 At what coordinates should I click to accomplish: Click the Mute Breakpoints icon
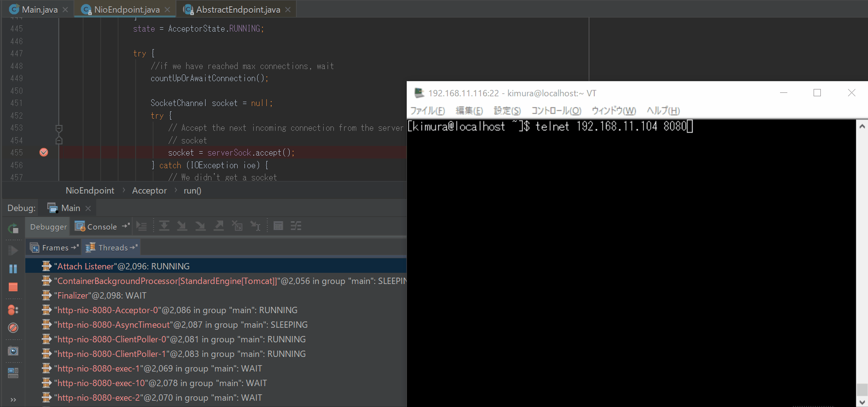point(13,328)
